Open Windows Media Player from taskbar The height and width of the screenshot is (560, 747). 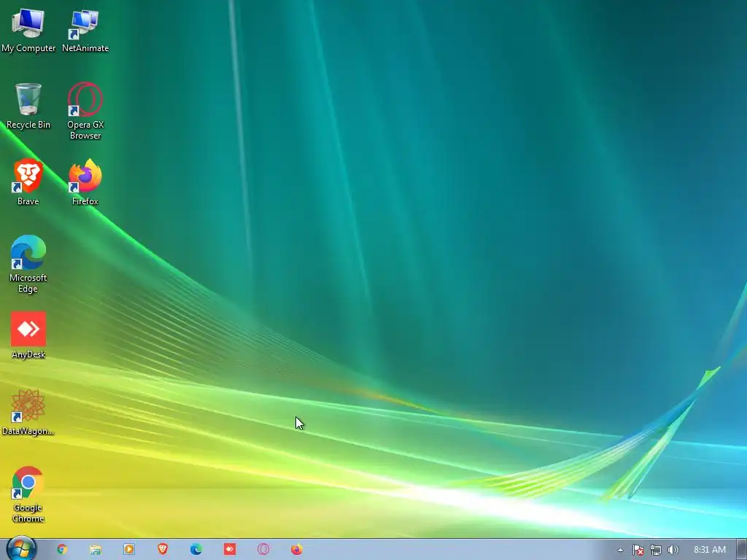(x=128, y=550)
